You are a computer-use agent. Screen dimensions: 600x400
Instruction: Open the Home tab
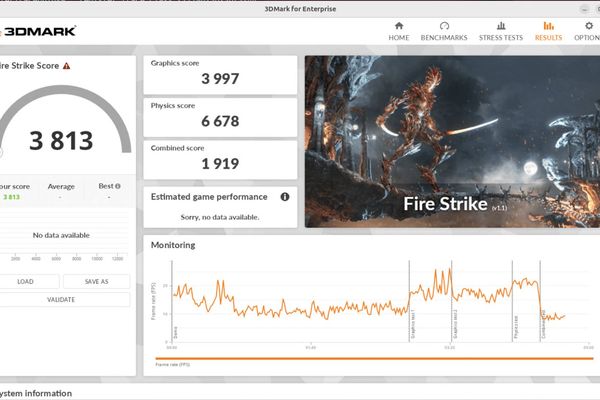(399, 31)
